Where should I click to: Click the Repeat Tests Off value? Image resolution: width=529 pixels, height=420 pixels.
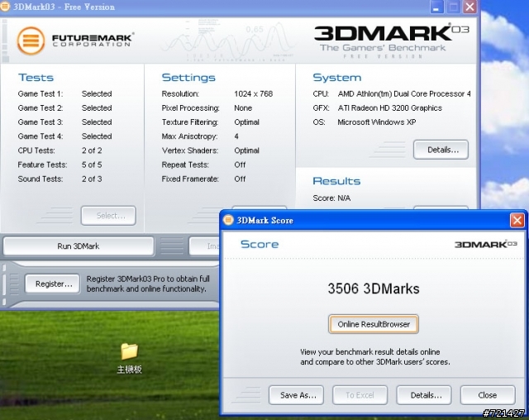(240, 165)
